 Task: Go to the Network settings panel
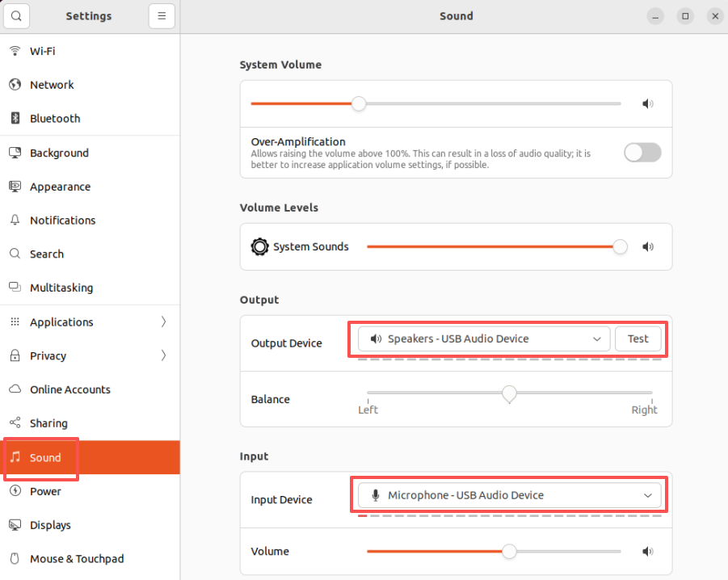[x=90, y=85]
